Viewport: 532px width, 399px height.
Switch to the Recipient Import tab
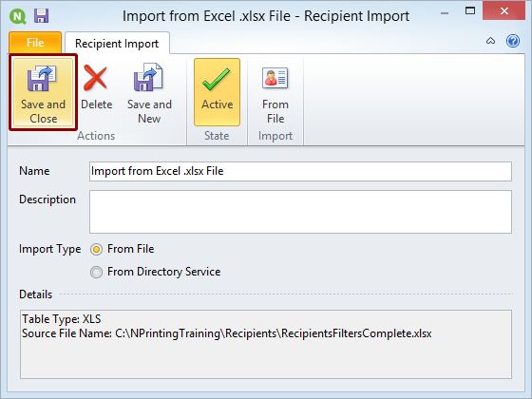click(117, 43)
